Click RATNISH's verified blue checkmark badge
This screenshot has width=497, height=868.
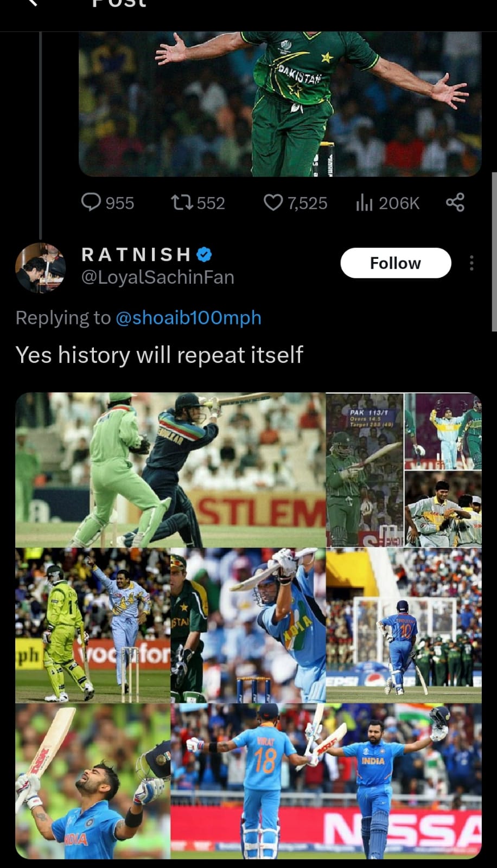pos(203,253)
